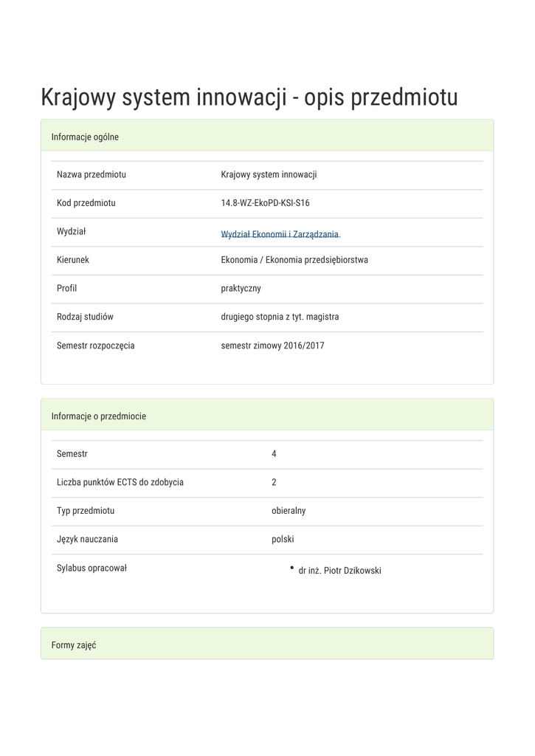535x756 pixels.
Task: Click the Semestr rozpoczęcia label
Action: point(96,345)
